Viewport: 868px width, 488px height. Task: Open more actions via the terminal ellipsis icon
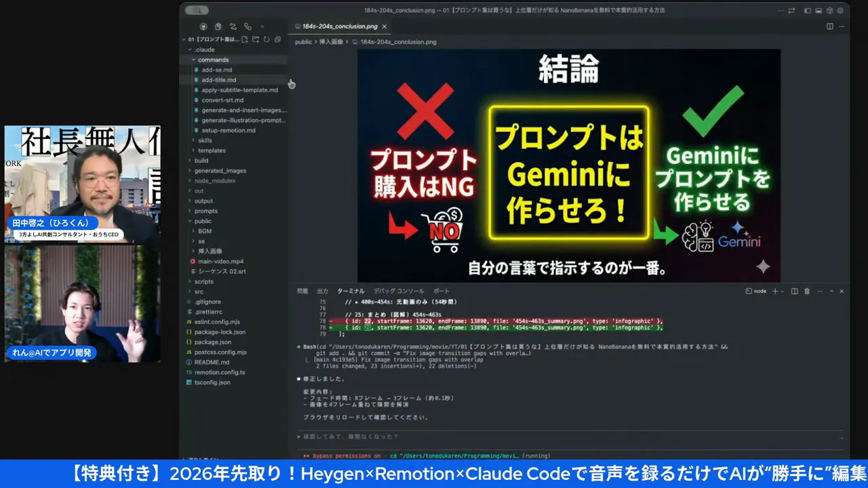click(820, 291)
